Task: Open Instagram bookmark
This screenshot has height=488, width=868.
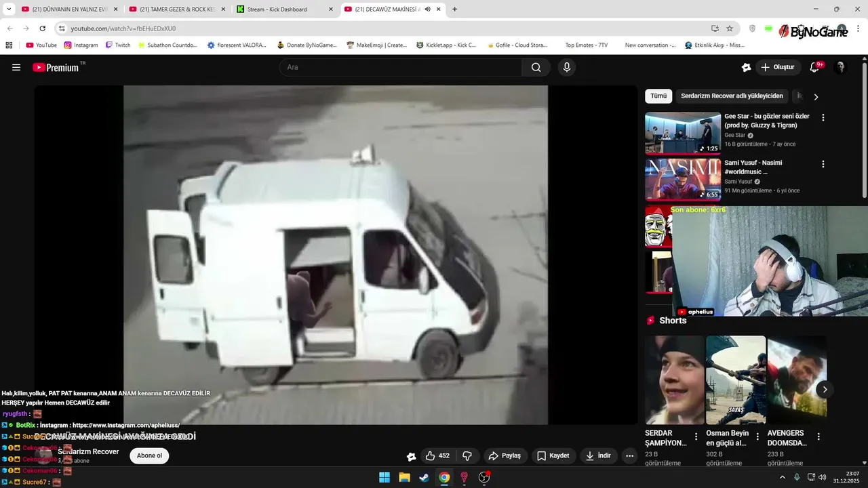Action: click(x=81, y=45)
